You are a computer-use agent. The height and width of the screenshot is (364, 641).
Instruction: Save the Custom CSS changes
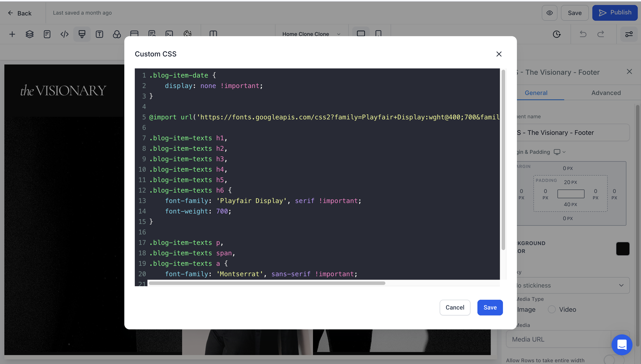click(x=490, y=308)
